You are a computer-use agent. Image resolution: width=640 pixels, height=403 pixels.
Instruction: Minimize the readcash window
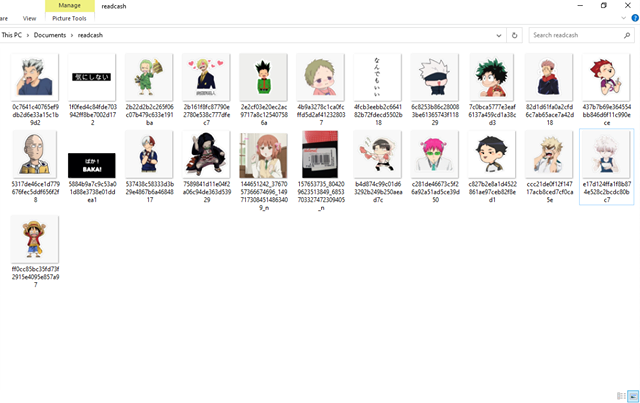(x=580, y=5)
